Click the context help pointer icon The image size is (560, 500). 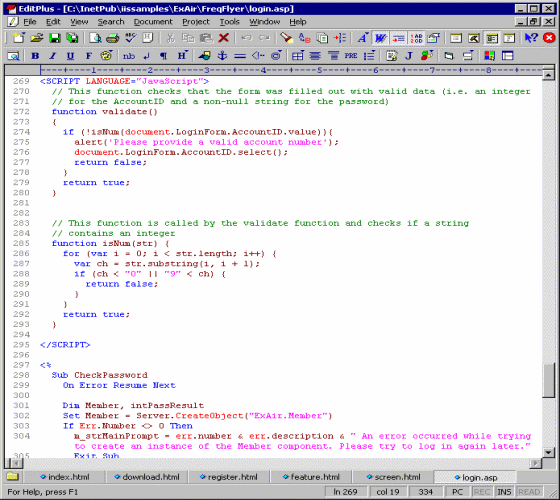click(531, 38)
